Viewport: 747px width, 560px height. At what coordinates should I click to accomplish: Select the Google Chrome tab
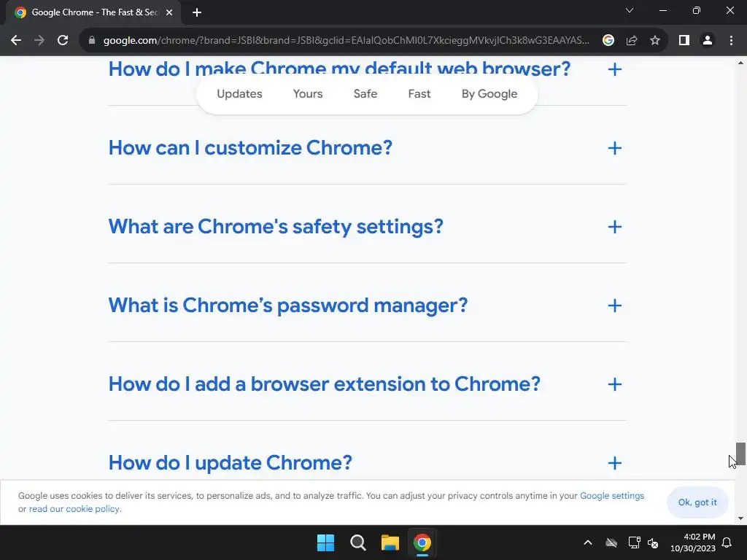93,13
